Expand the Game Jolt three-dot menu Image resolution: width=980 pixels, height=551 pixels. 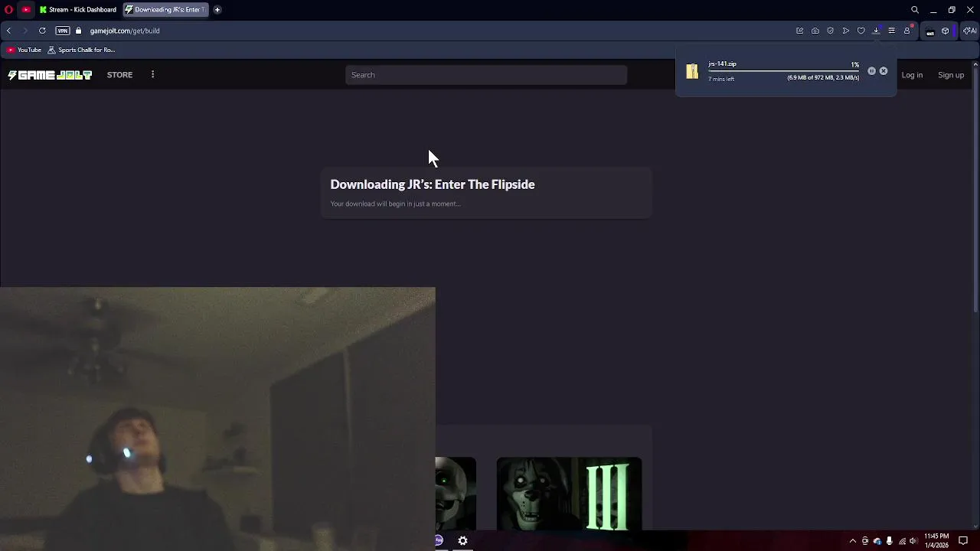point(152,75)
